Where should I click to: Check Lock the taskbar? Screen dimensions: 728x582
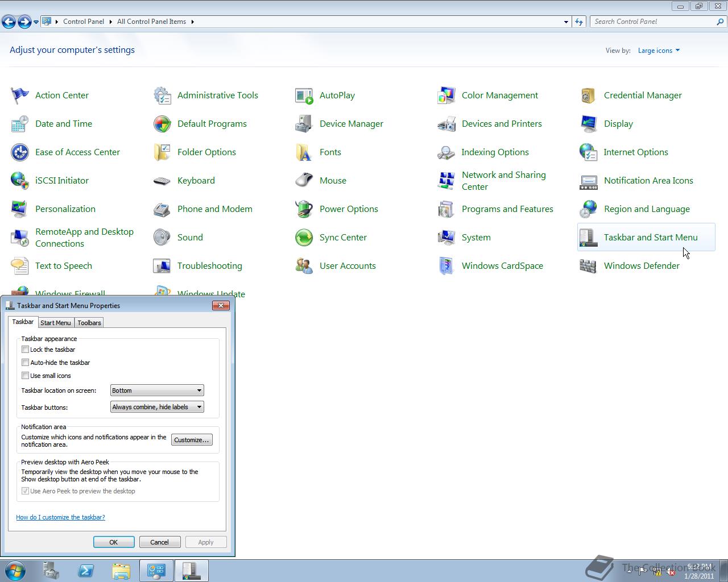point(25,350)
